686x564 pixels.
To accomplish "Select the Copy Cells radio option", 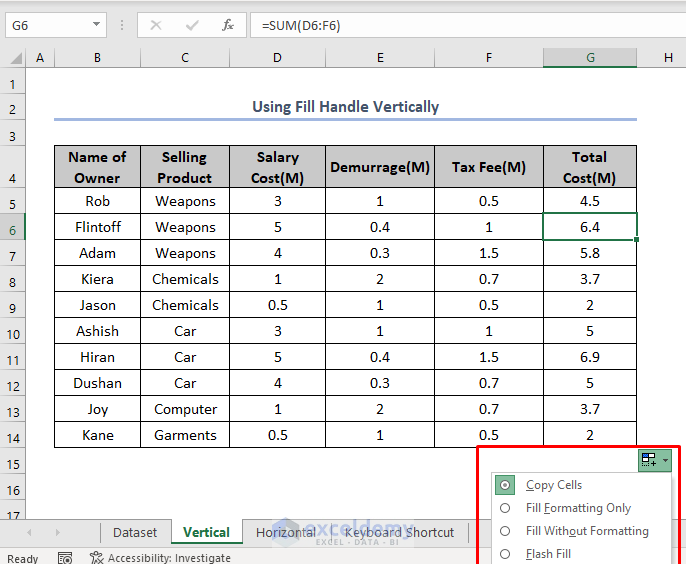I will pyautogui.click(x=506, y=485).
